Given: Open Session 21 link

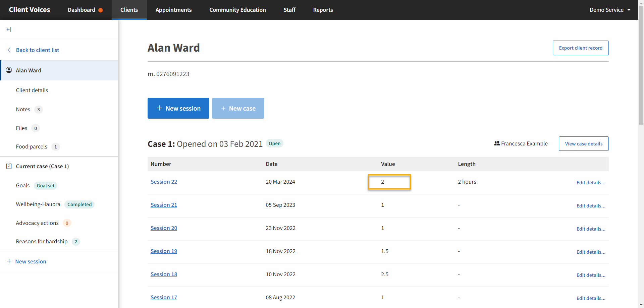Looking at the screenshot, I should pyautogui.click(x=164, y=205).
